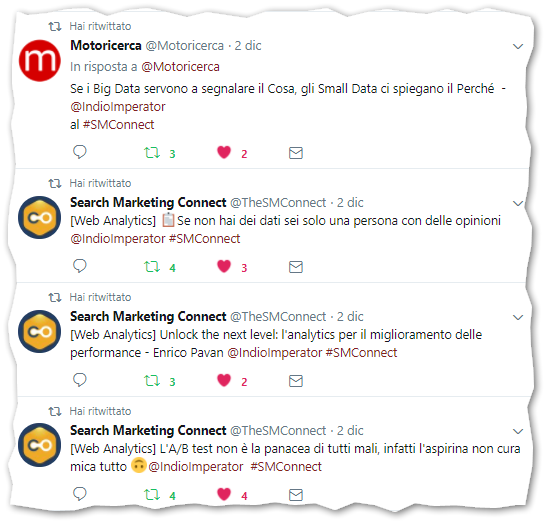
Task: Open @IndioImperator mention in Motoricerca tweet
Action: 118,107
